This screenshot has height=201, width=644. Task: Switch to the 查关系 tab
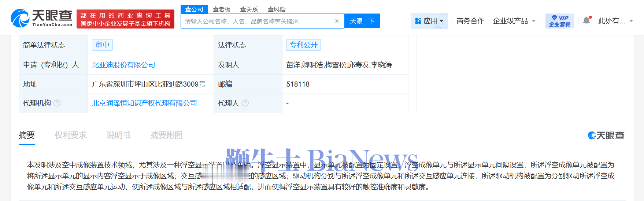point(249,9)
